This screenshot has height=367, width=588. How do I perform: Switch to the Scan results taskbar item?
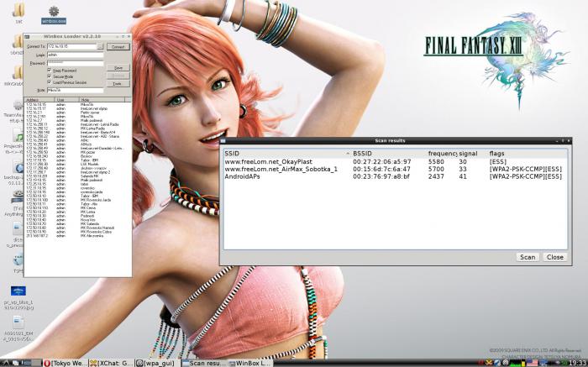(x=204, y=363)
